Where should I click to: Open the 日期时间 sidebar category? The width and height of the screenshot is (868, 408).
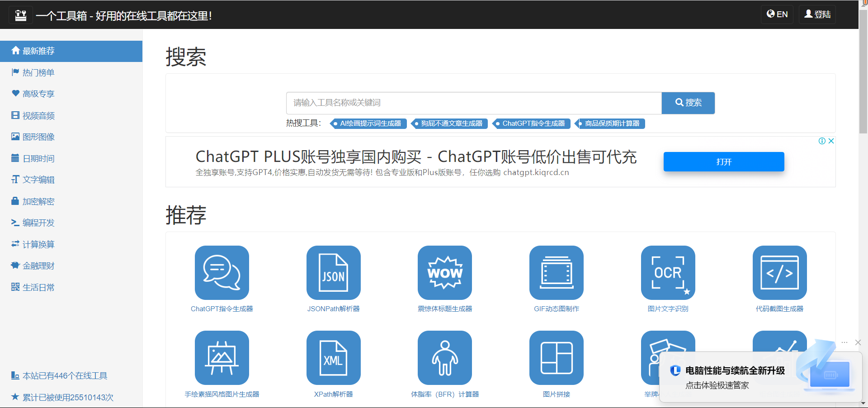(x=71, y=159)
